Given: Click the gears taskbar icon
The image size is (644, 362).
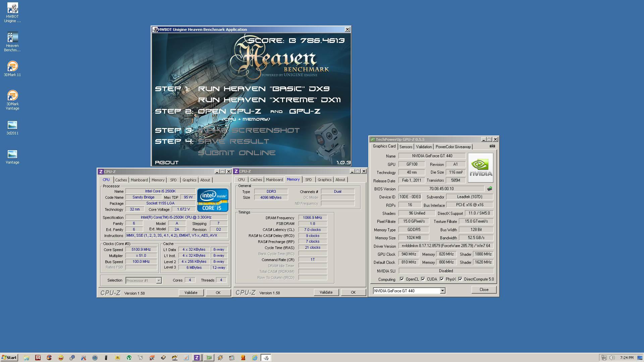Looking at the screenshot, I should pyautogui.click(x=72, y=358).
